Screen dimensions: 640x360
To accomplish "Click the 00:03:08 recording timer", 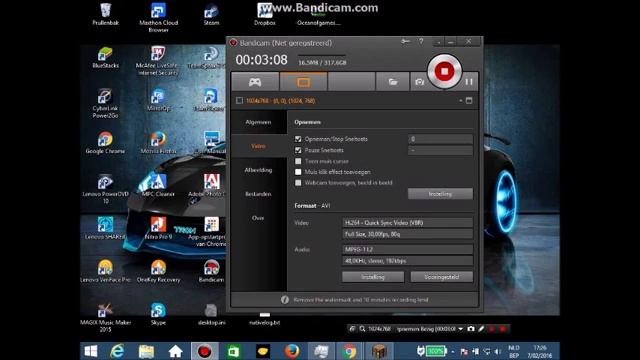I will (x=261, y=60).
